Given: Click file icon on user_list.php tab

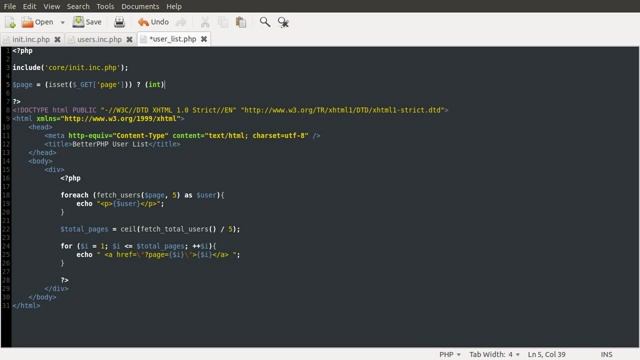Looking at the screenshot, I should 143,39.
